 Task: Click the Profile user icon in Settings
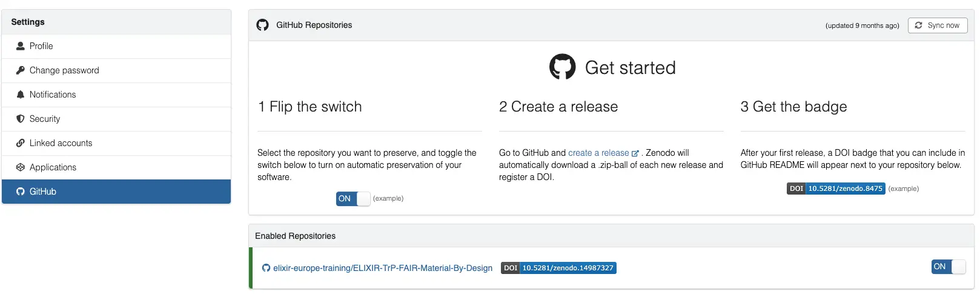[x=21, y=46]
